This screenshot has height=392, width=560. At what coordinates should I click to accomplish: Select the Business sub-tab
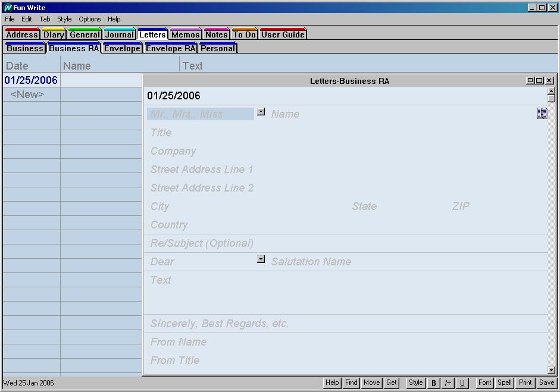(x=25, y=48)
